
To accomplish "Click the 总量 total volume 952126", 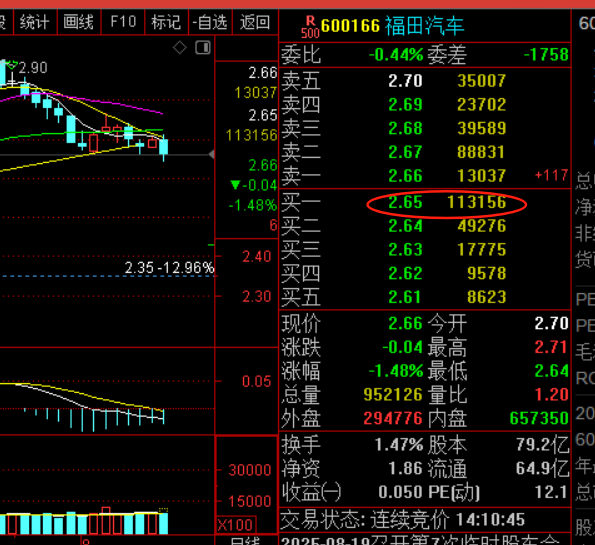I will tap(393, 395).
